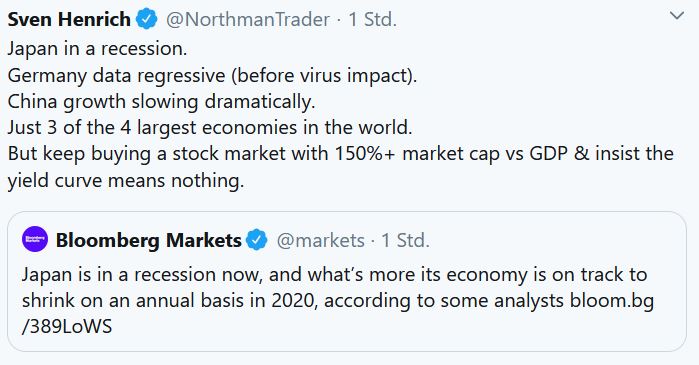Open quoted tweet via 'Japan is in a recession now' text
The image size is (699, 365).
pos(141,275)
